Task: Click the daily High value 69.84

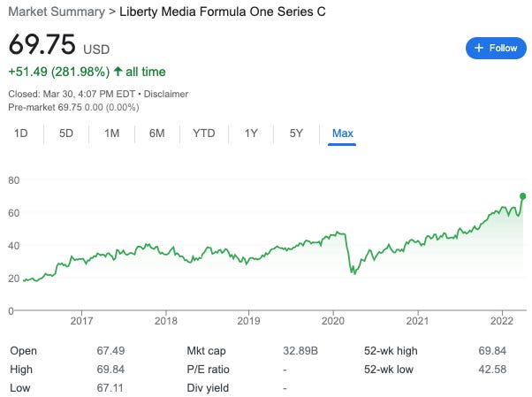Action: click(110, 370)
